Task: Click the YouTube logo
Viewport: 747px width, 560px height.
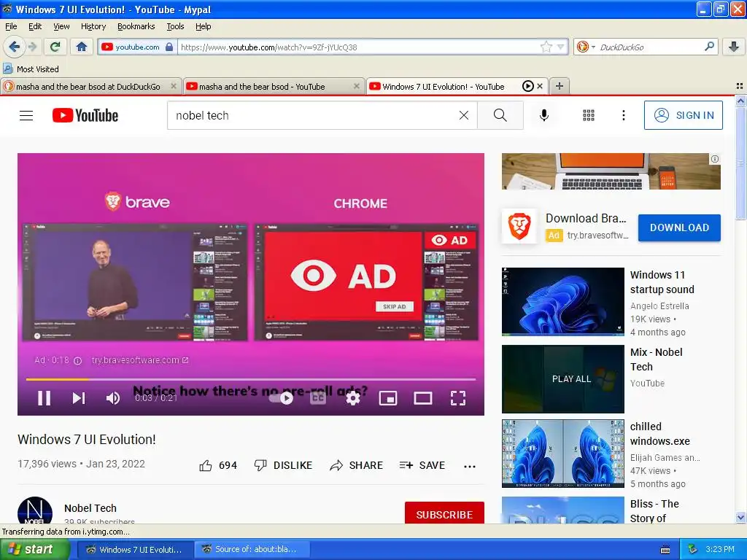Action: click(x=85, y=115)
